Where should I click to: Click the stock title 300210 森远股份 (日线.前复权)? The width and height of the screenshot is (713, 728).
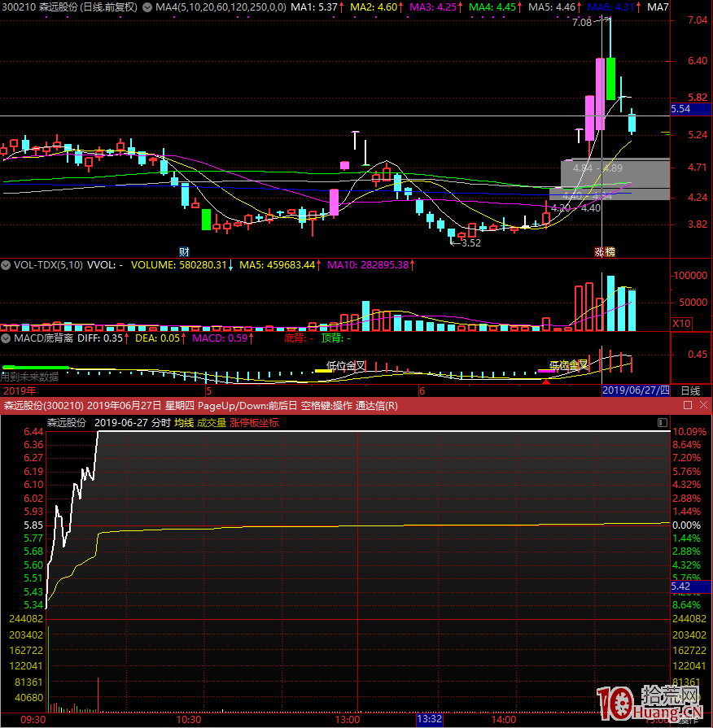click(70, 7)
